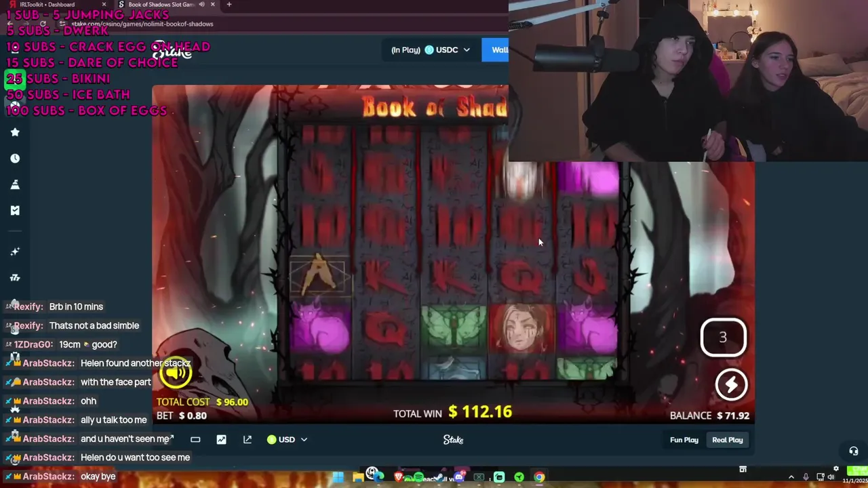868x488 pixels.
Task: Click the lightning bolt turbo spin button
Action: coord(730,385)
